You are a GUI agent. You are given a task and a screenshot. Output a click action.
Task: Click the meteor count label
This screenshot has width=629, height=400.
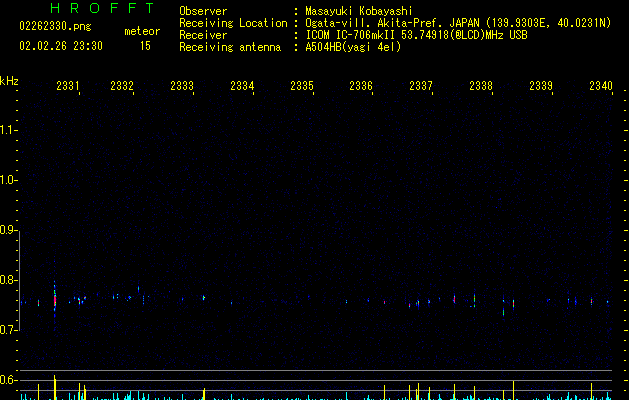coord(142,31)
